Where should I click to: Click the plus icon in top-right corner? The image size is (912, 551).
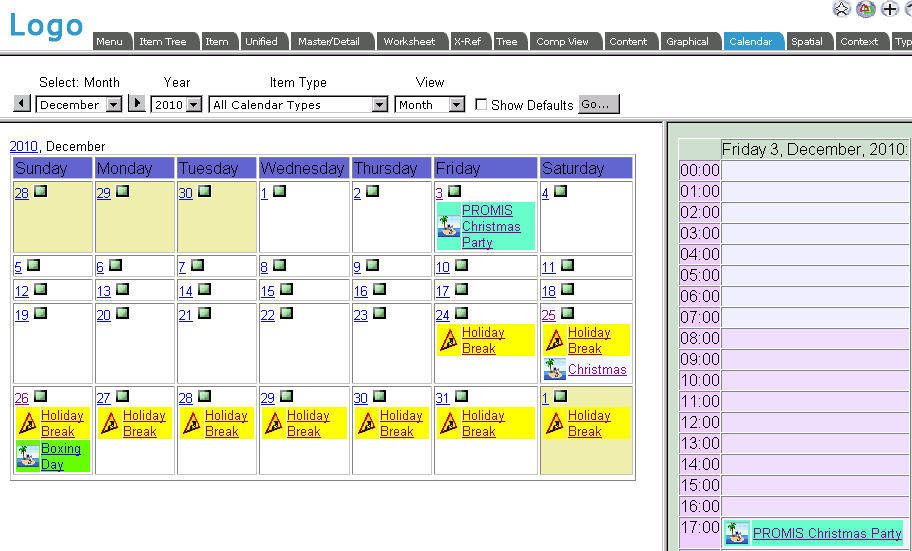pos(889,9)
